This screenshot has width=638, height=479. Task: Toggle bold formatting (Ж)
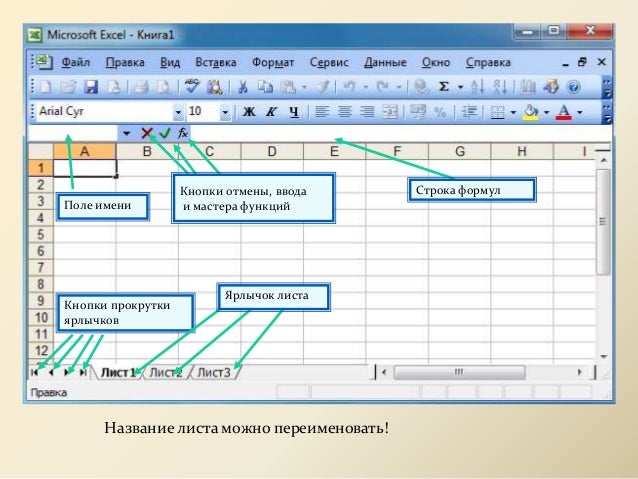249,112
